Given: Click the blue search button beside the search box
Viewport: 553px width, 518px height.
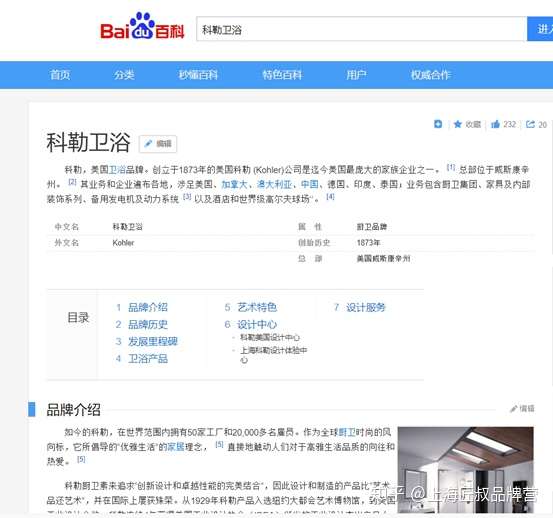Looking at the screenshot, I should tap(540, 29).
